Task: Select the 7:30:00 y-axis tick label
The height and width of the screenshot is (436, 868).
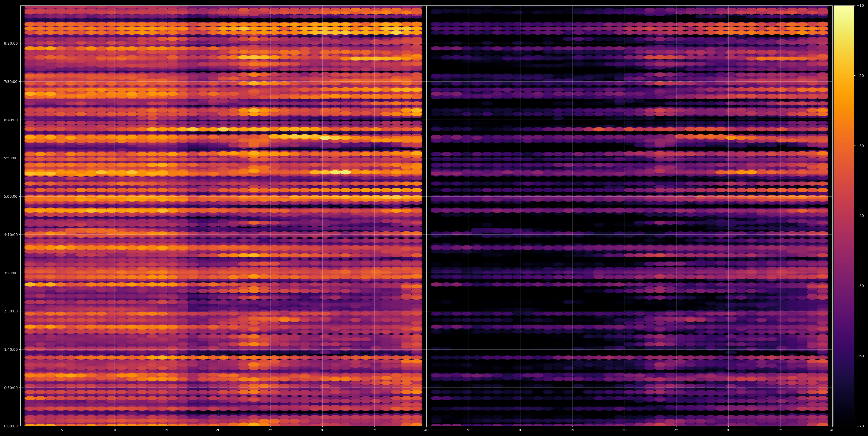Action: 10,82
